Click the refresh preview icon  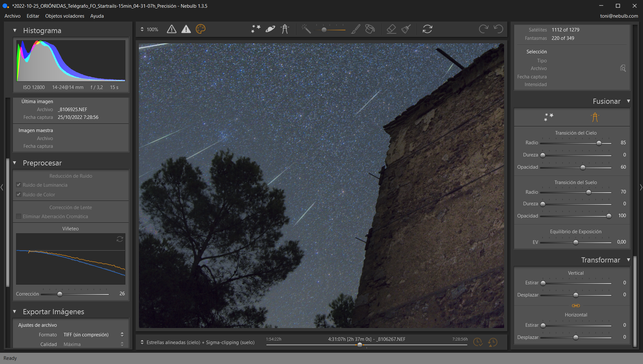pos(427,29)
